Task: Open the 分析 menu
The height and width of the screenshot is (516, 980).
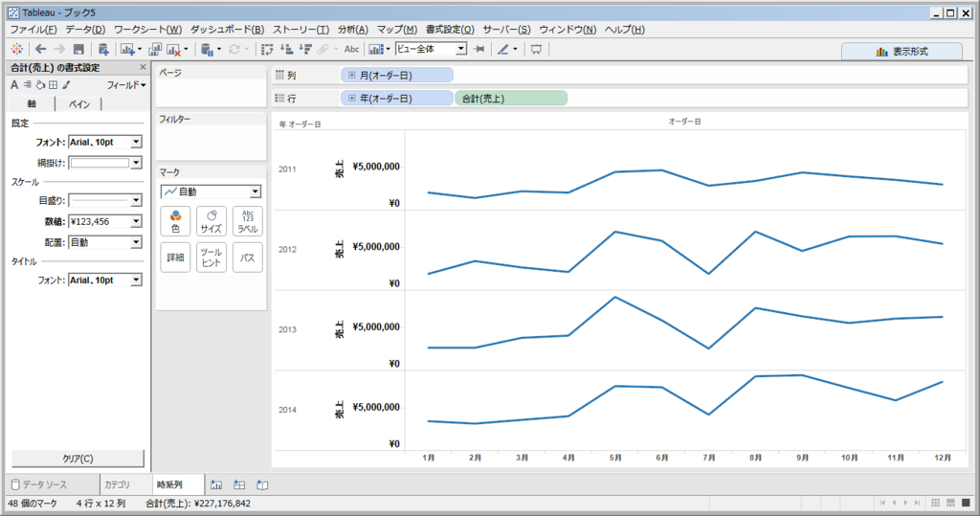Action: 353,30
